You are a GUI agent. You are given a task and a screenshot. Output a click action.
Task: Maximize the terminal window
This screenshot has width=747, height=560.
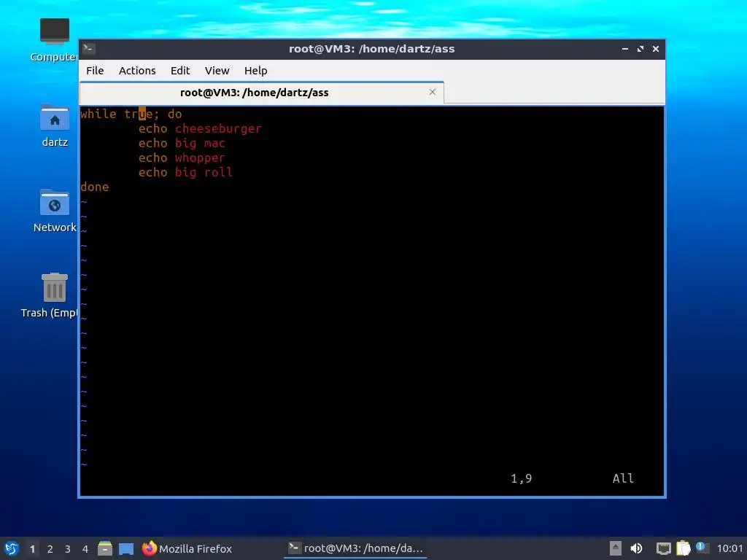(x=640, y=49)
